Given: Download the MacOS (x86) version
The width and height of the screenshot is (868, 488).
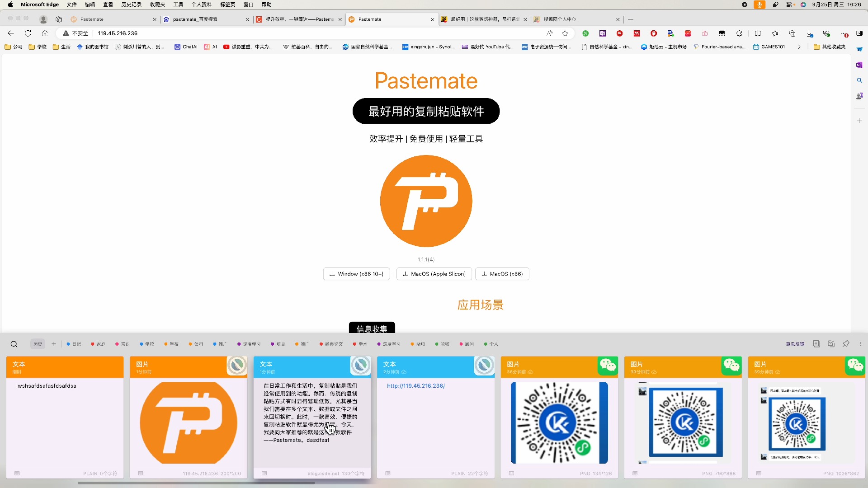Looking at the screenshot, I should [x=502, y=274].
